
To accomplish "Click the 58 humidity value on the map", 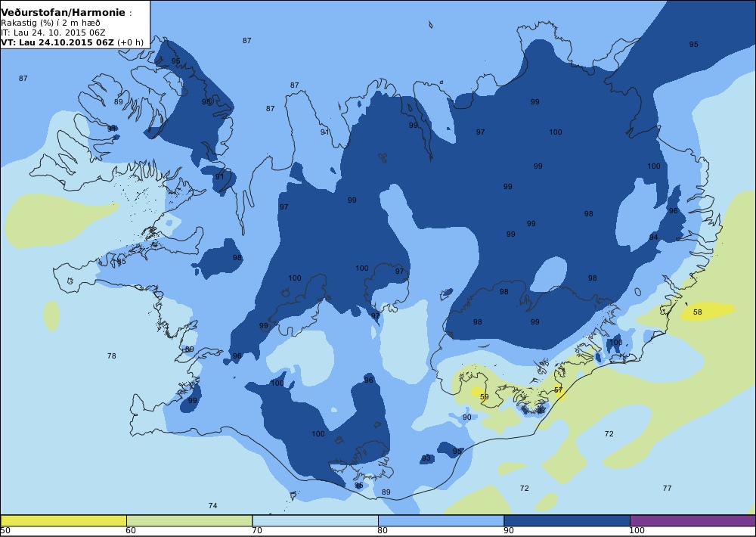I will pyautogui.click(x=697, y=312).
